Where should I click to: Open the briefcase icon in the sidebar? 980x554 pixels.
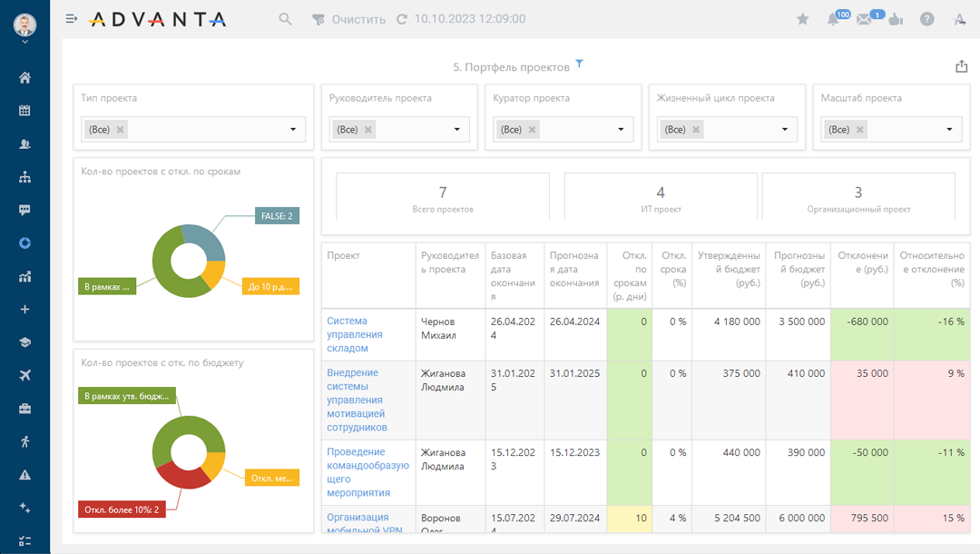click(x=24, y=409)
